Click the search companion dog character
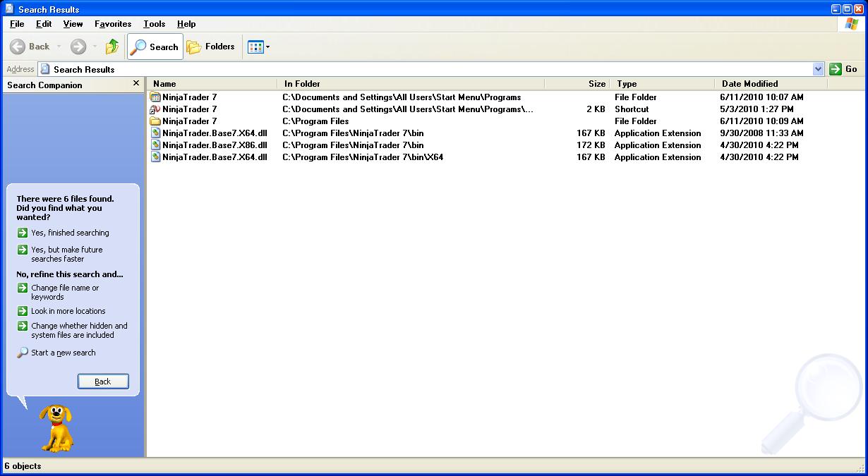The height and width of the screenshot is (476, 868). 56,427
